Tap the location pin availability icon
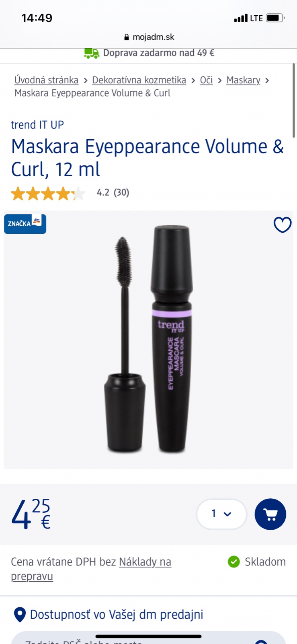The width and height of the screenshot is (297, 644). pos(20,615)
